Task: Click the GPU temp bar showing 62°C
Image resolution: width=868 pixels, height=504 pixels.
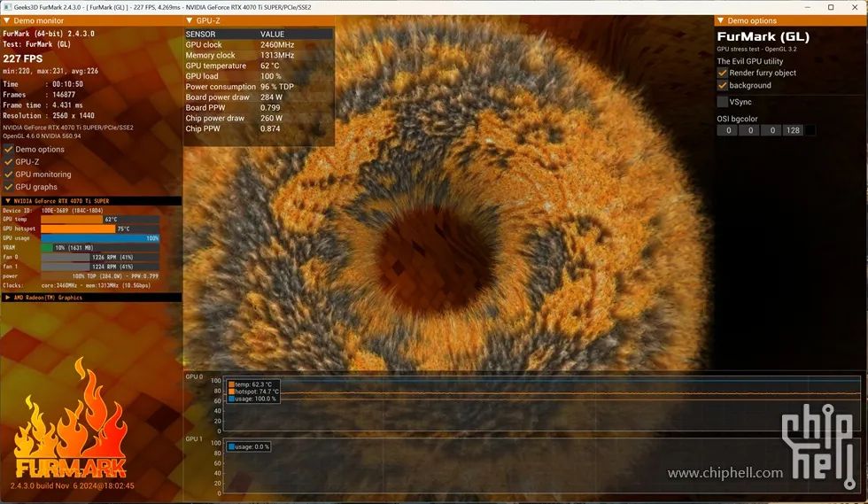Action: [100, 220]
